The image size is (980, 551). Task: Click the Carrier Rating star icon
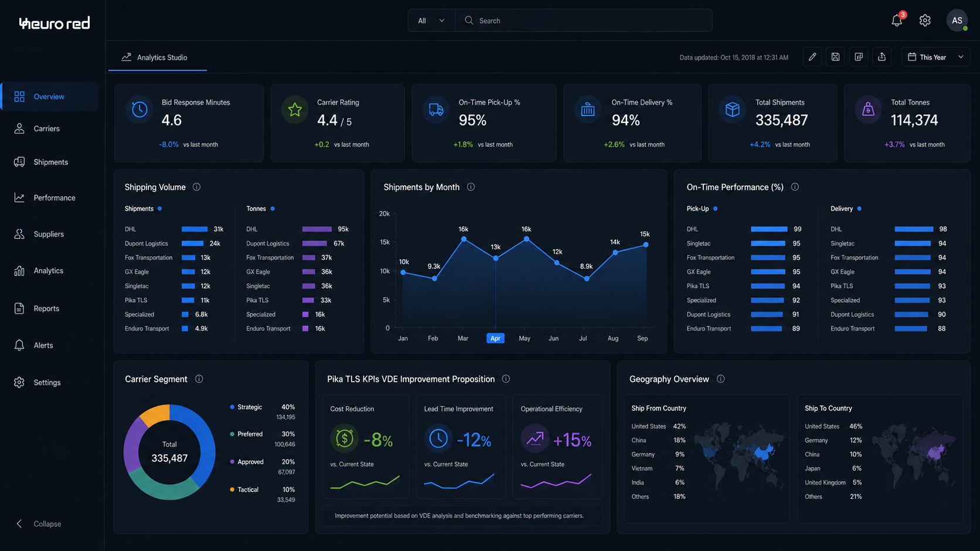pos(295,109)
